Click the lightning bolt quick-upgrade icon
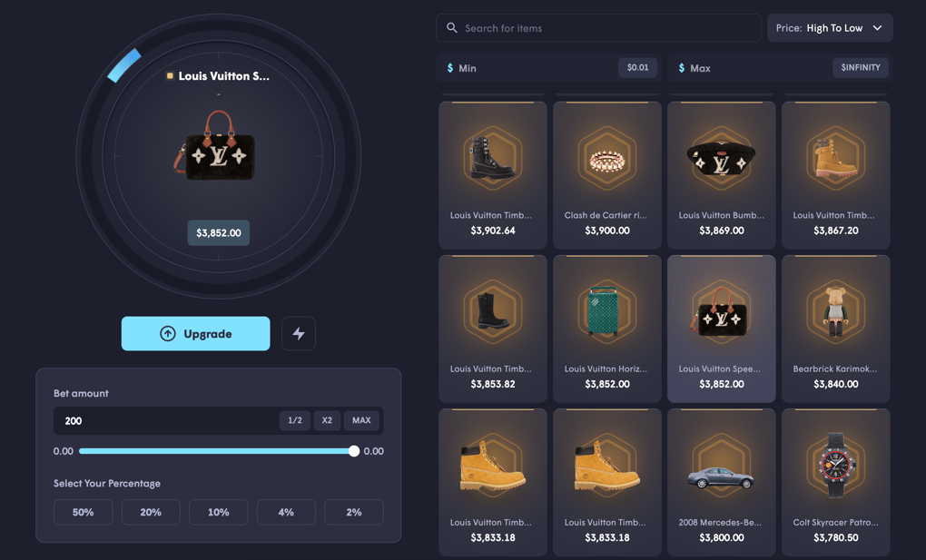This screenshot has height=560, width=926. click(x=299, y=334)
